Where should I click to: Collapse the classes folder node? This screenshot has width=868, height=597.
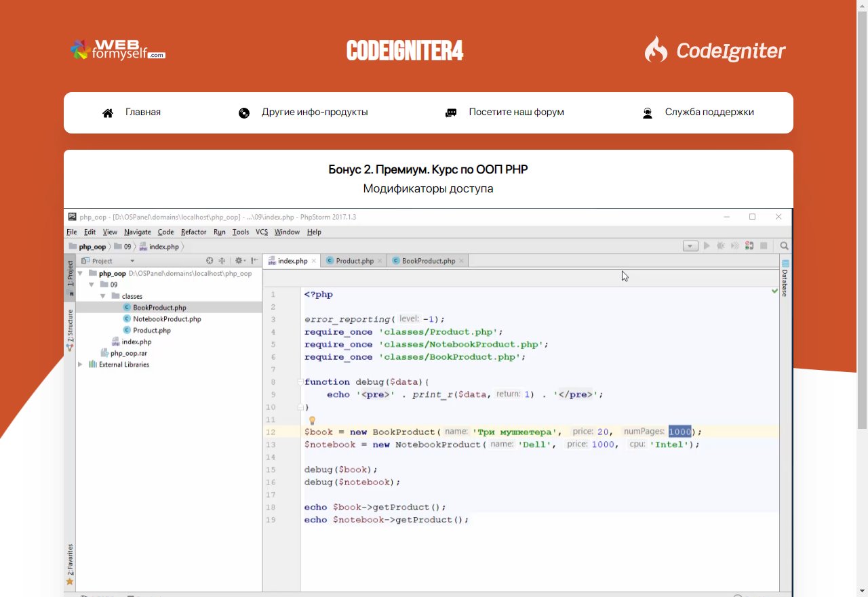pos(104,296)
